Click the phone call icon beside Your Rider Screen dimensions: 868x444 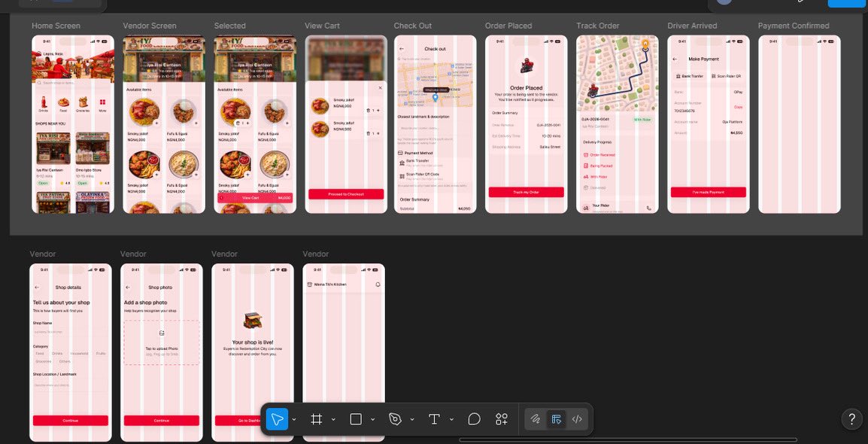tap(649, 208)
